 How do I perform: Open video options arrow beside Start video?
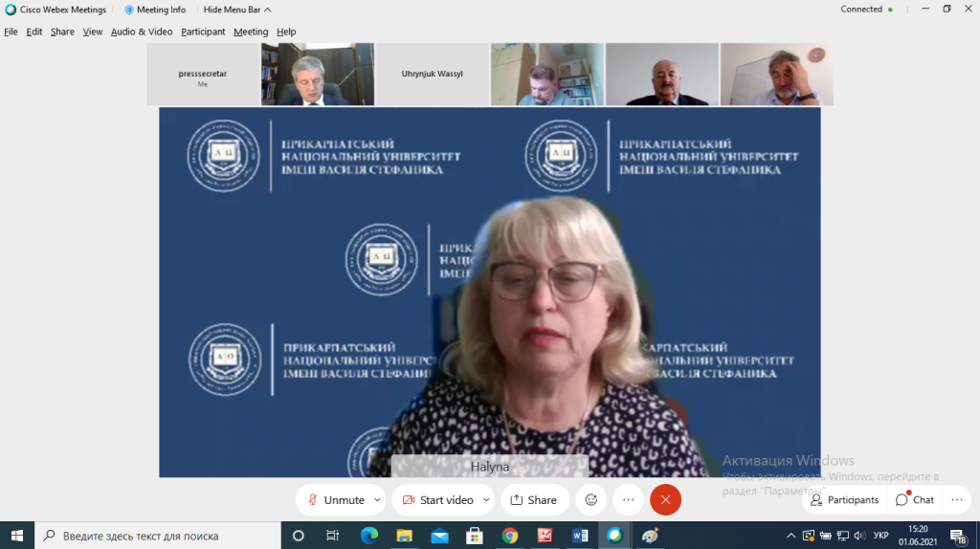[486, 499]
